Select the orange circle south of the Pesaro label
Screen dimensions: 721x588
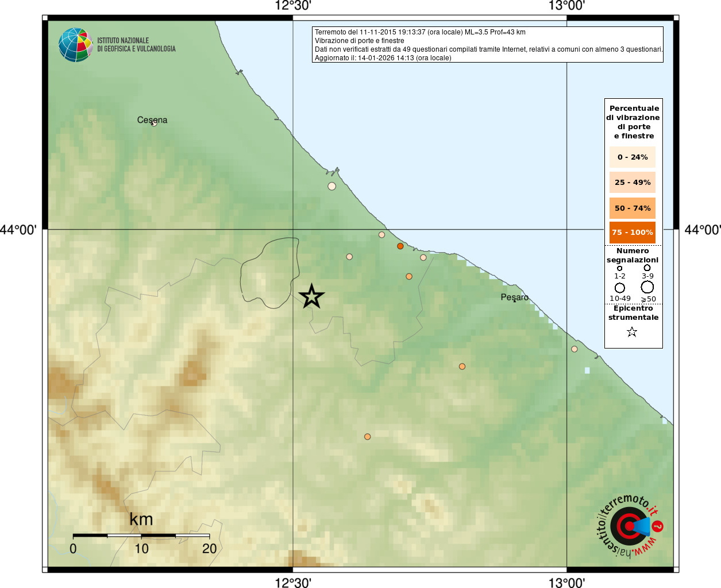coord(462,366)
